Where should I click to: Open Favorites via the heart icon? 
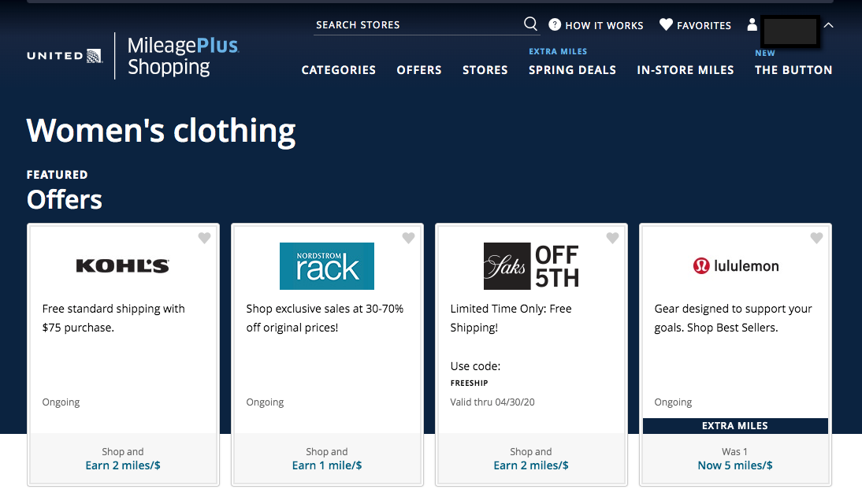pos(666,25)
